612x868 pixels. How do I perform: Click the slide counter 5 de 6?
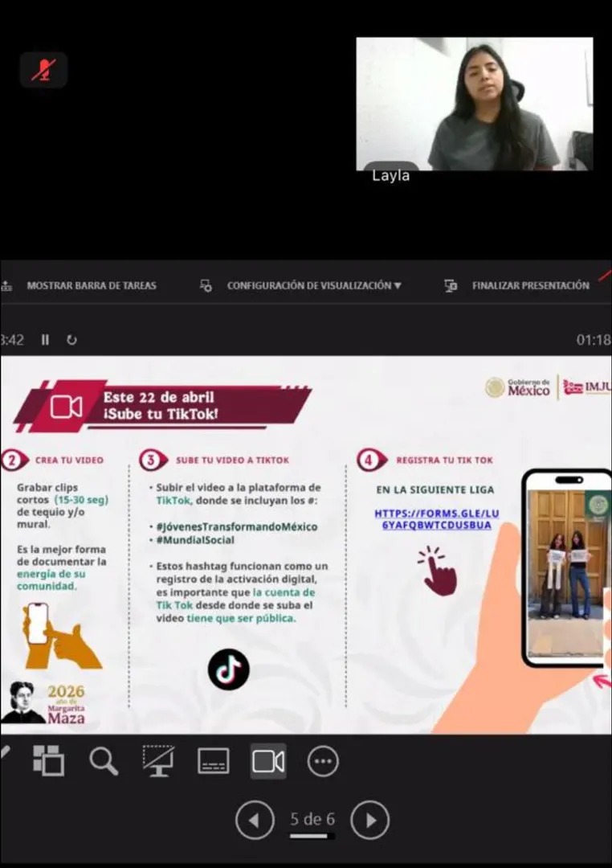[x=312, y=819]
